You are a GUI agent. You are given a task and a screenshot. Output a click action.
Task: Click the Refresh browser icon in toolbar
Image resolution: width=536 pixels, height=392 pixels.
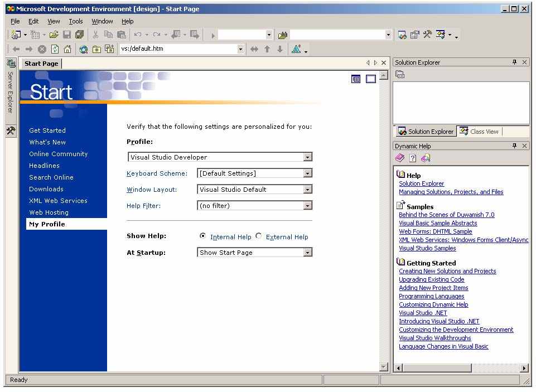coord(55,49)
